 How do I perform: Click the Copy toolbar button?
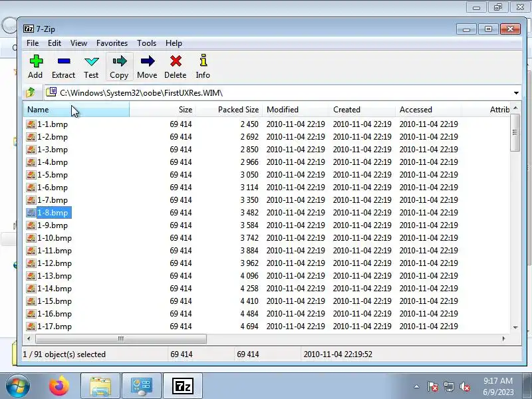(x=119, y=67)
